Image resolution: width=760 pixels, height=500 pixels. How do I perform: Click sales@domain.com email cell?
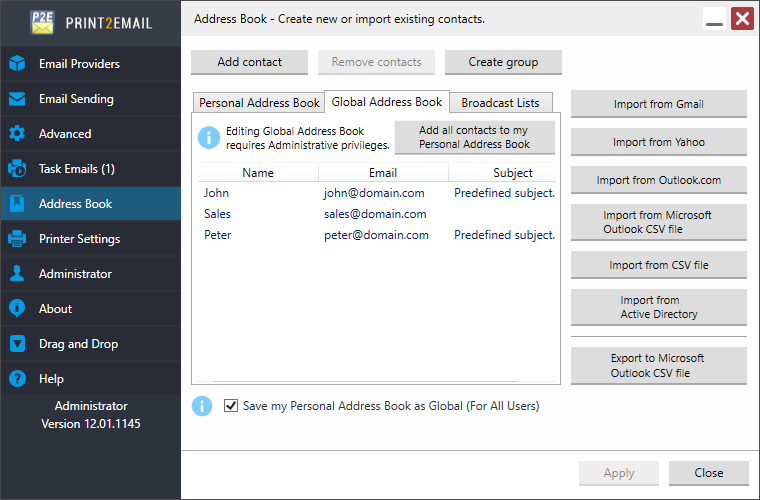(375, 214)
